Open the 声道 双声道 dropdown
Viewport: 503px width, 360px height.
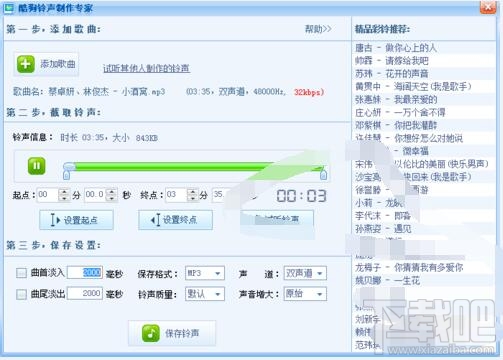point(305,273)
